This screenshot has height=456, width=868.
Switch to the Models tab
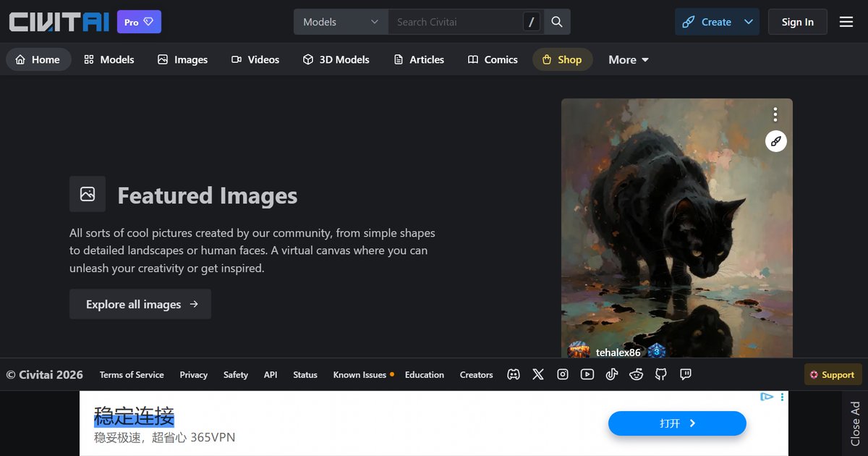[109, 59]
